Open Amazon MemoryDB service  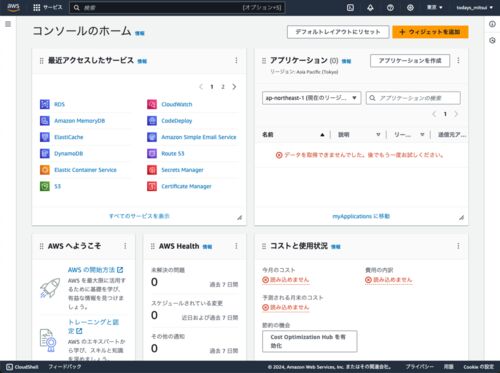pyautogui.click(x=80, y=121)
